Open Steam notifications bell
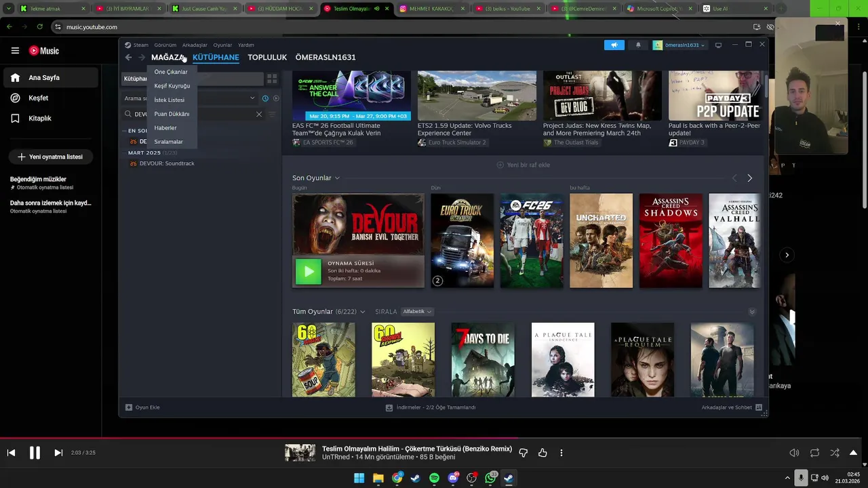Screen dimensions: 868x488 pos(638,45)
